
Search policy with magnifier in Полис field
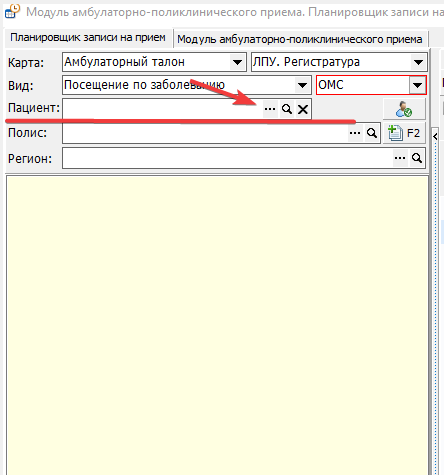372,133
